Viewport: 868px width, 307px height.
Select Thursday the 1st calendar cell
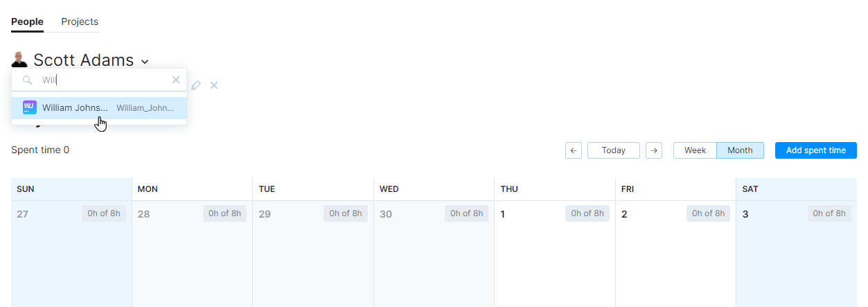tap(555, 254)
